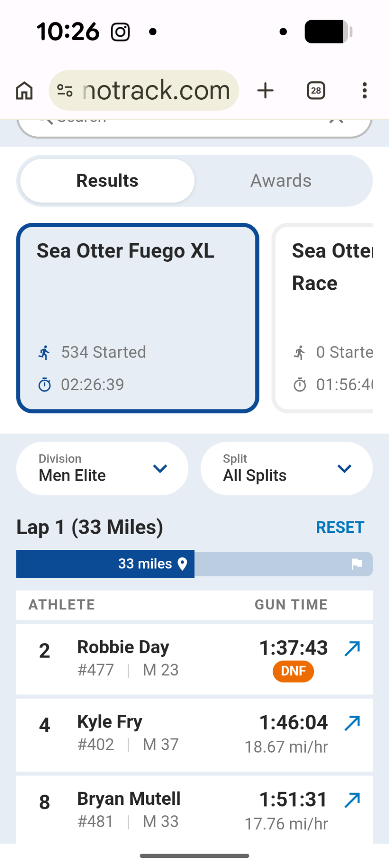This screenshot has height=868, width=389.
Task: Open the browser three-dot menu
Action: [x=364, y=90]
